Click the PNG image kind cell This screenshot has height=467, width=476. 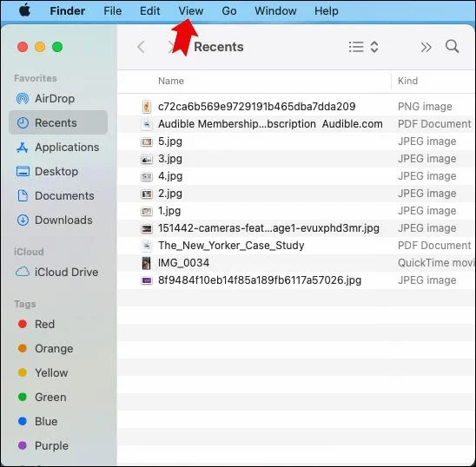pyautogui.click(x=425, y=107)
